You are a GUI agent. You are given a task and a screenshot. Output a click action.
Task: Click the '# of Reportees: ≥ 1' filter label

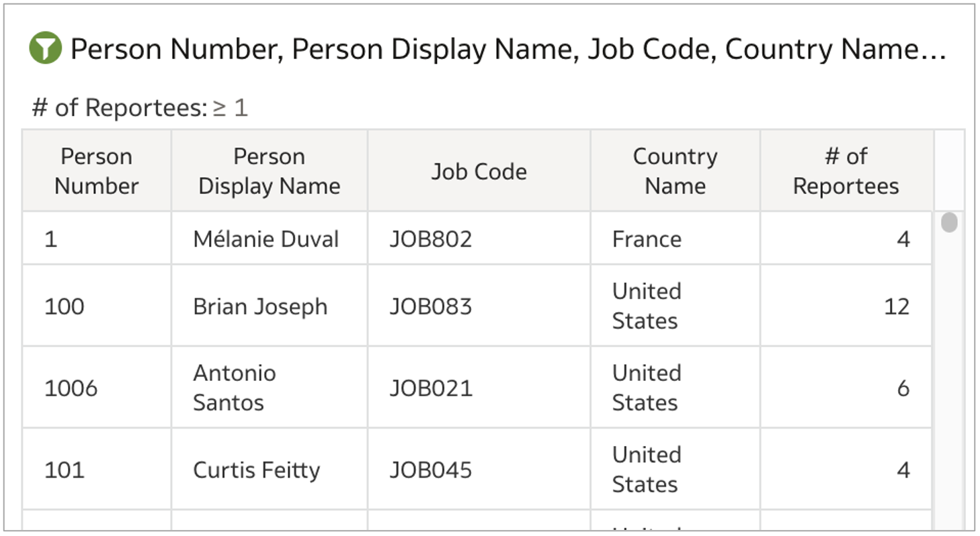pos(140,107)
